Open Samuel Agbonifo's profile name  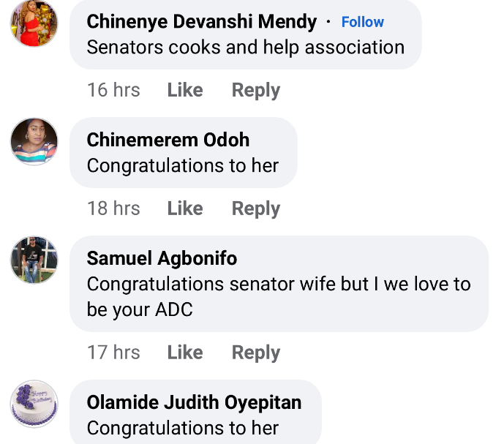pyautogui.click(x=162, y=258)
